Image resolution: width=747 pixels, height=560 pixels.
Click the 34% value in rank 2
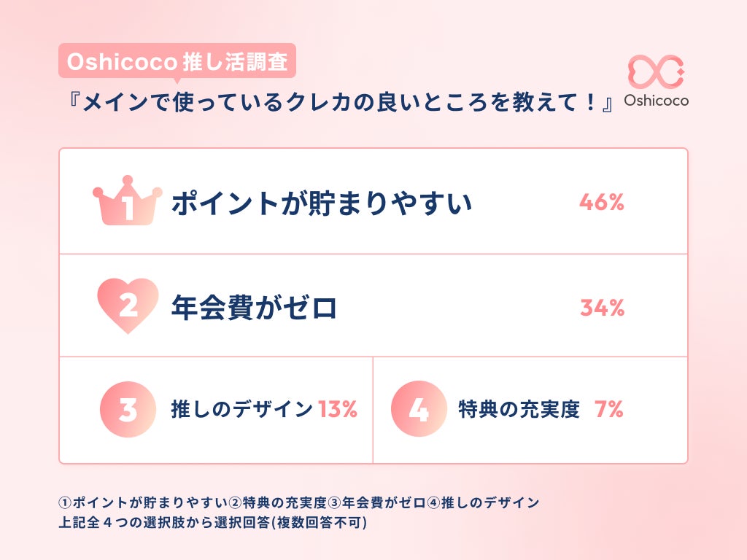[x=602, y=308]
